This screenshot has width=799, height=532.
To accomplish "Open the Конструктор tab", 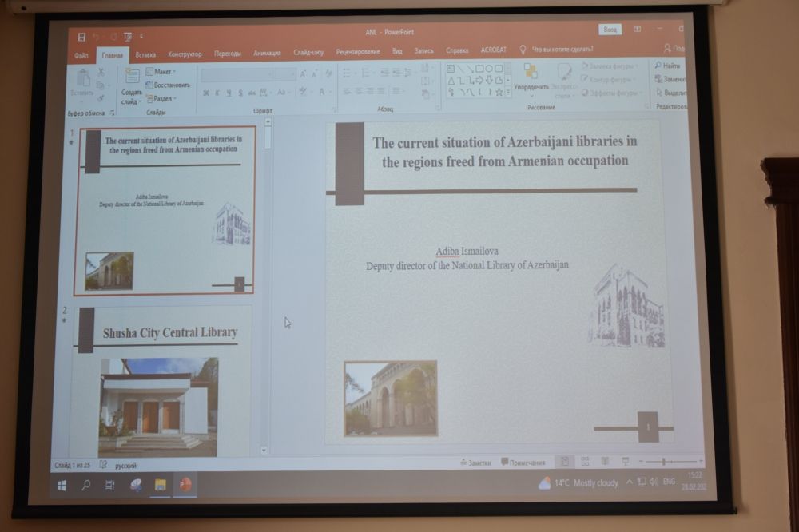I will pyautogui.click(x=185, y=54).
